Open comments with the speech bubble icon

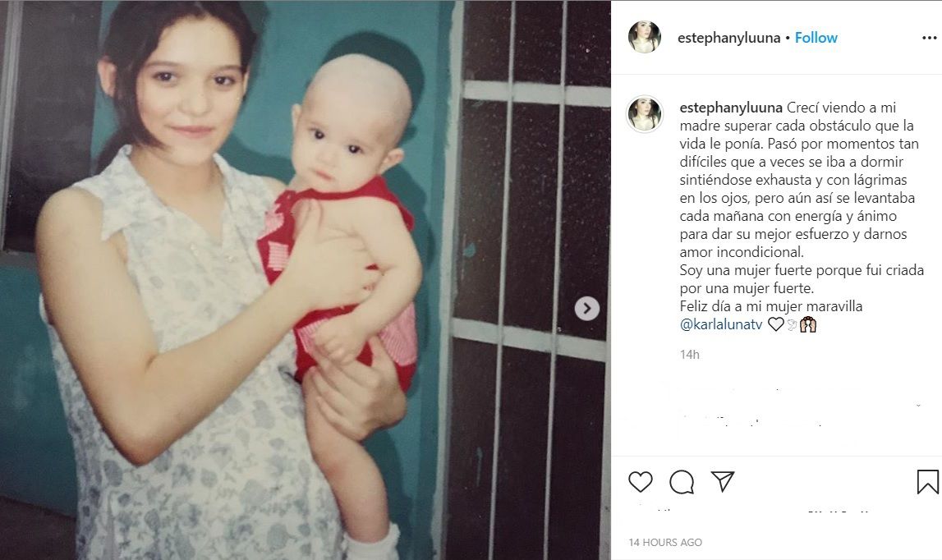pos(682,482)
